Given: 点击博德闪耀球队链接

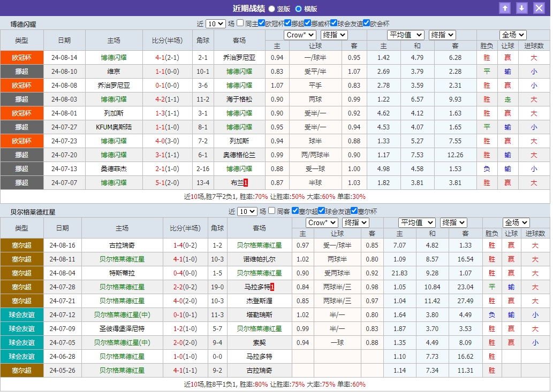Looking at the screenshot, I should coord(112,57).
